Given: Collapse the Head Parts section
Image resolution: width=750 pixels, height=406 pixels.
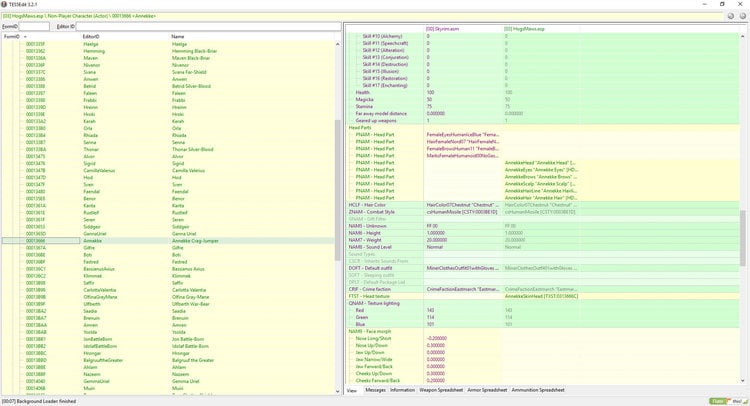Looking at the screenshot, I should (x=360, y=128).
